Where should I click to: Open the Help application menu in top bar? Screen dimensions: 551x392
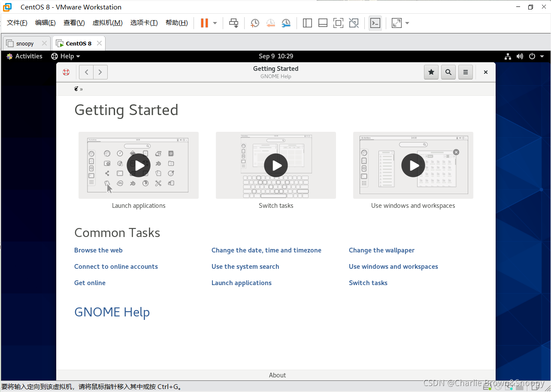pos(66,56)
